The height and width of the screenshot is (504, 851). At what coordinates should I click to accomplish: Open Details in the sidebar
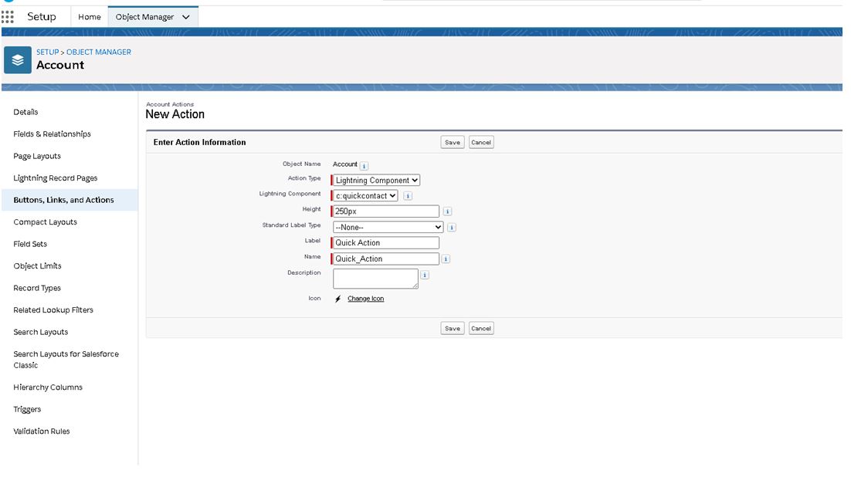coord(25,112)
